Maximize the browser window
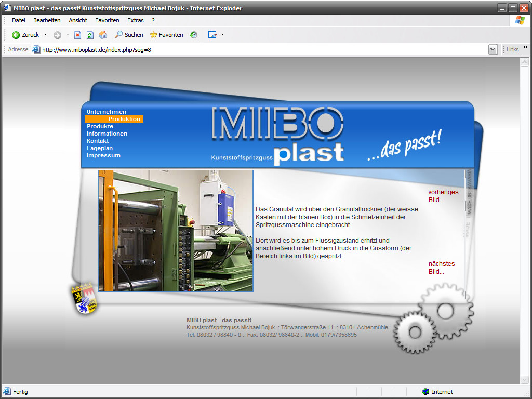This screenshot has width=532, height=399. pyautogui.click(x=513, y=8)
